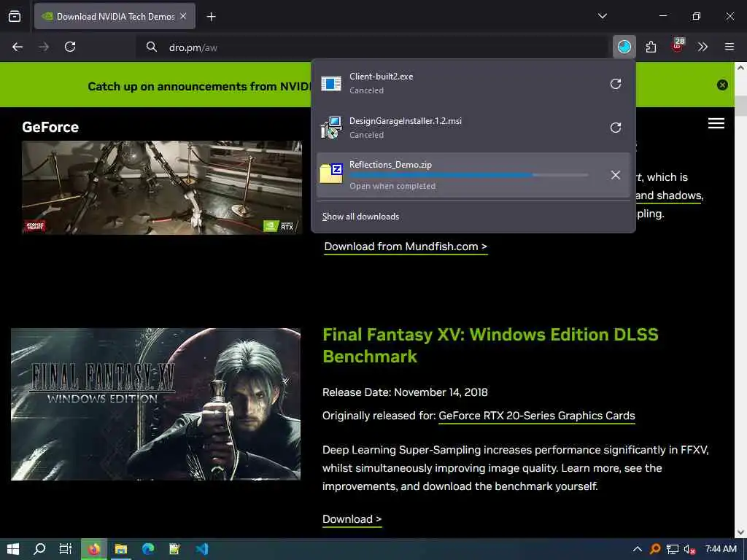This screenshot has width=747, height=560.
Task: Open the GeForce site hamburger menu
Action: point(716,123)
